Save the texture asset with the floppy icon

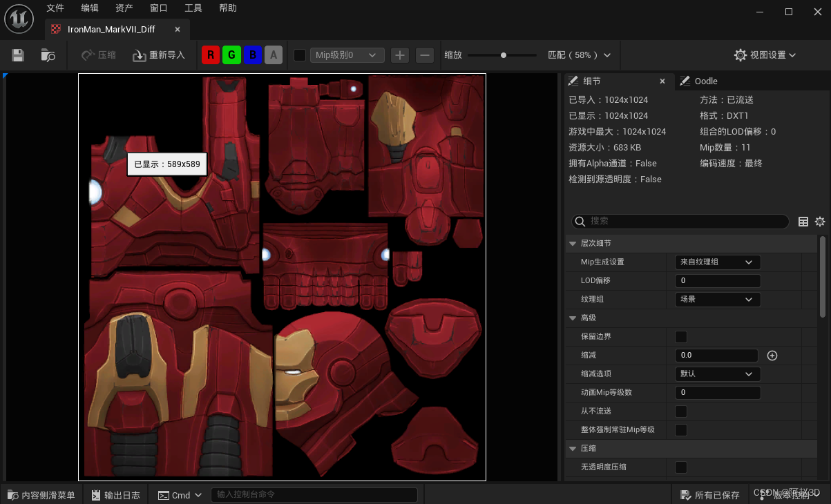coord(18,55)
